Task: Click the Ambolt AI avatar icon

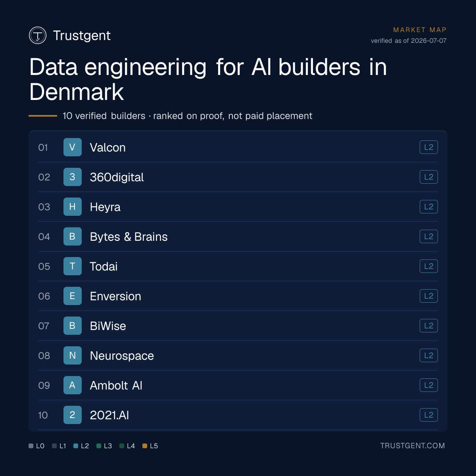Action: [73, 385]
